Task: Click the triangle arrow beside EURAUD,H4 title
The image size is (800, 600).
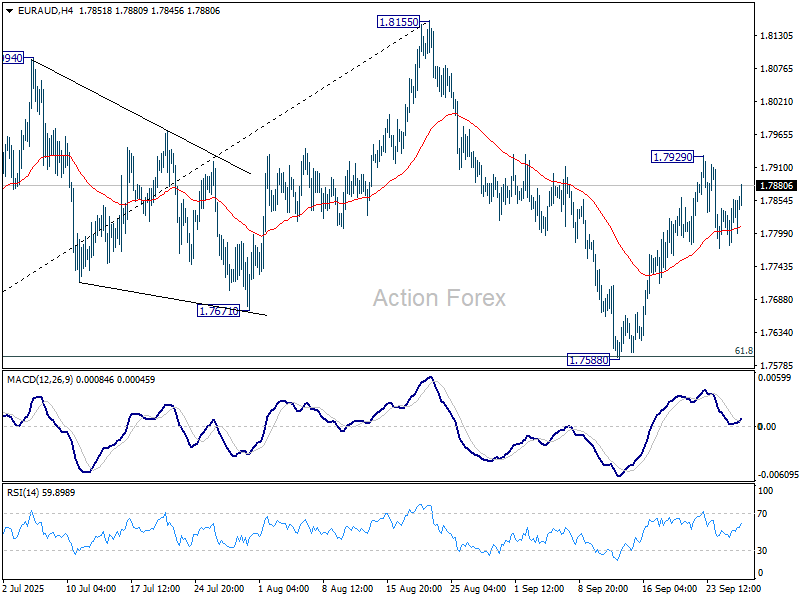Action: pyautogui.click(x=8, y=10)
